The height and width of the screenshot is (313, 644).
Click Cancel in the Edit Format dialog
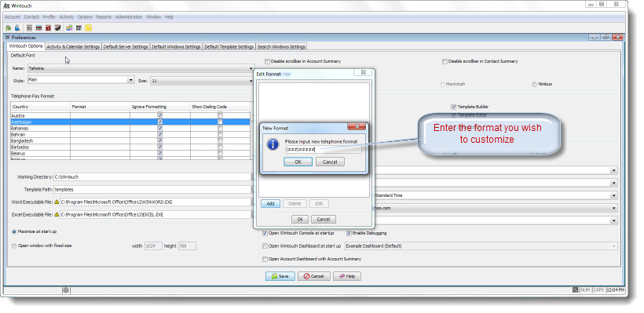pyautogui.click(x=324, y=220)
